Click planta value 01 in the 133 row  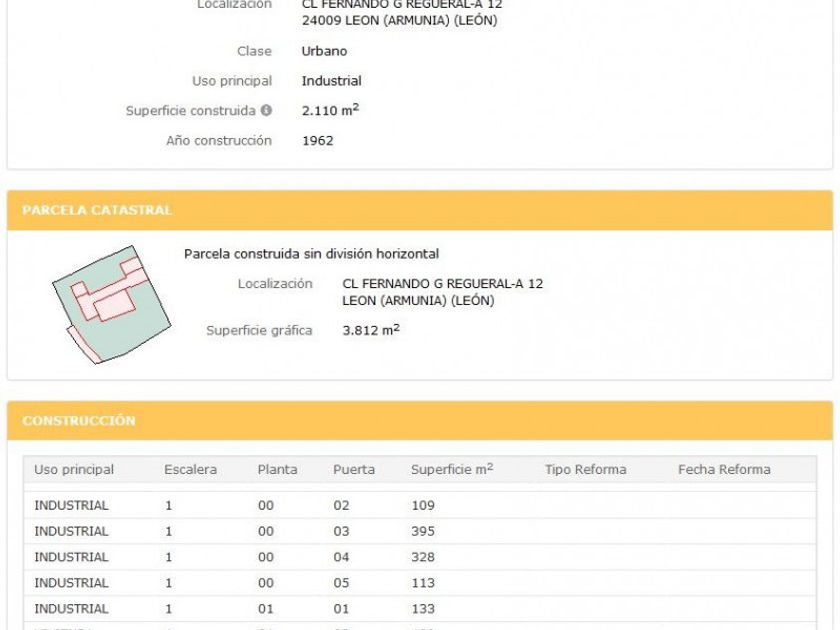click(266, 609)
